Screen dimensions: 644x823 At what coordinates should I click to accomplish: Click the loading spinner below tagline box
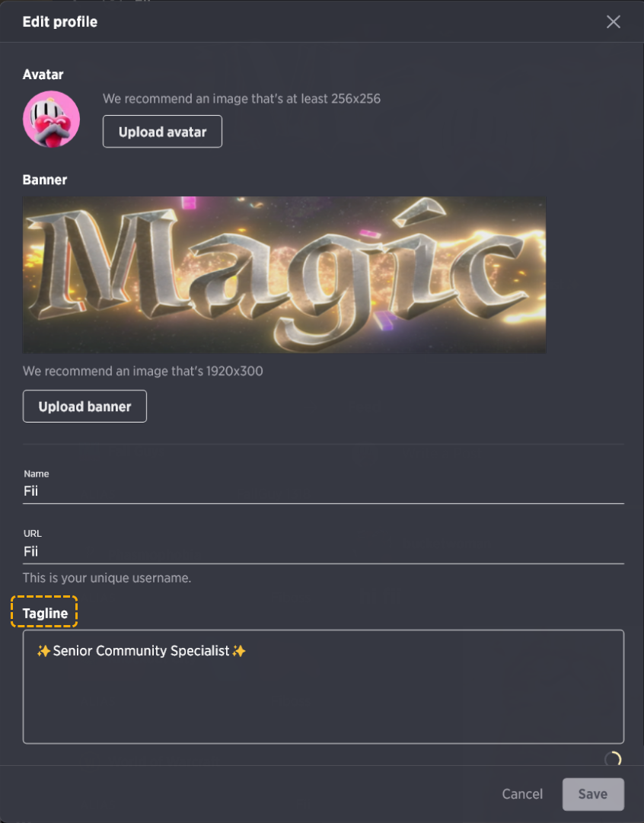pyautogui.click(x=613, y=759)
